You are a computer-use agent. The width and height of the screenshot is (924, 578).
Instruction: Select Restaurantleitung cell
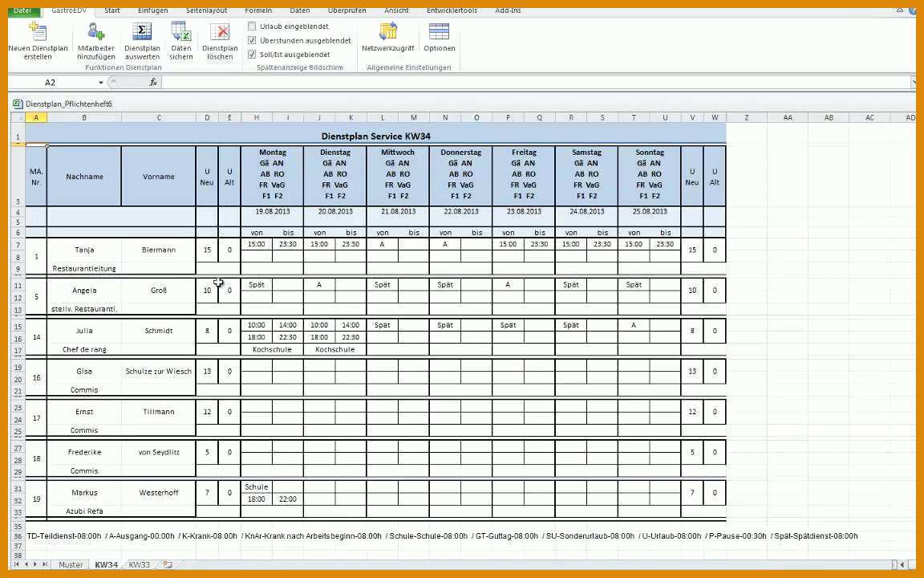[84, 268]
